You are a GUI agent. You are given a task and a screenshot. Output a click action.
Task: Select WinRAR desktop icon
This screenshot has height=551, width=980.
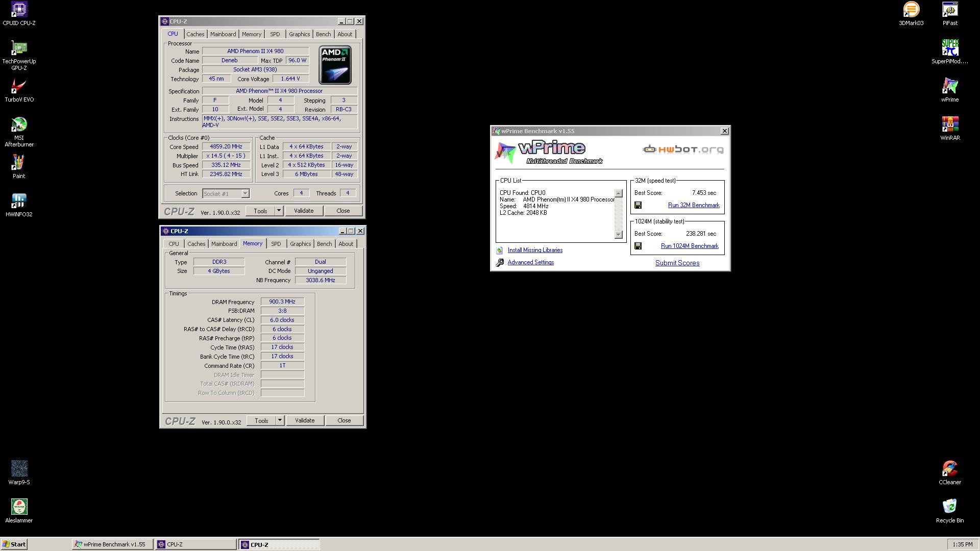[x=950, y=129]
